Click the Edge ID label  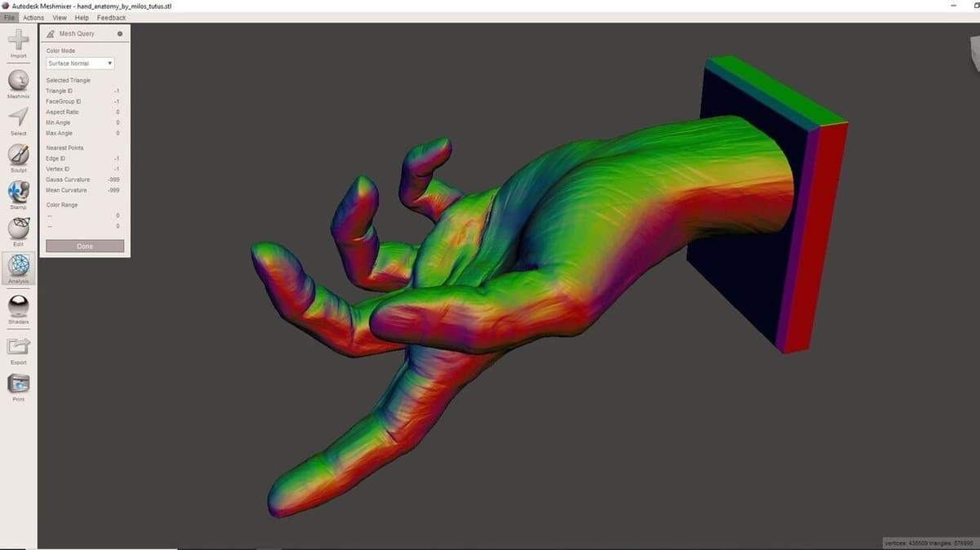coord(56,158)
